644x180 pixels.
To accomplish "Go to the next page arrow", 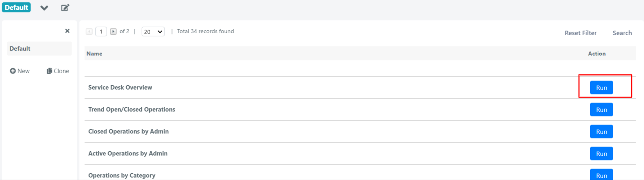I will tap(113, 31).
